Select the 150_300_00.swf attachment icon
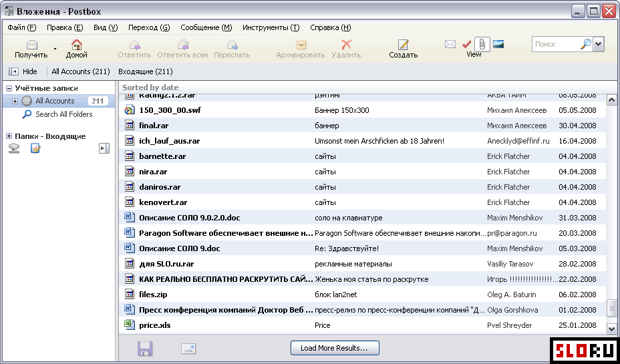The height and width of the screenshot is (364, 620). (130, 110)
